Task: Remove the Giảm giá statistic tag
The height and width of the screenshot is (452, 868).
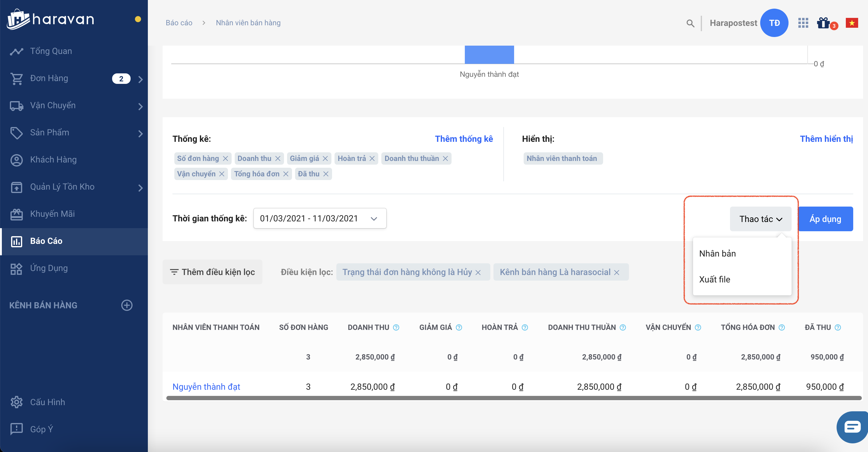Action: [x=325, y=158]
